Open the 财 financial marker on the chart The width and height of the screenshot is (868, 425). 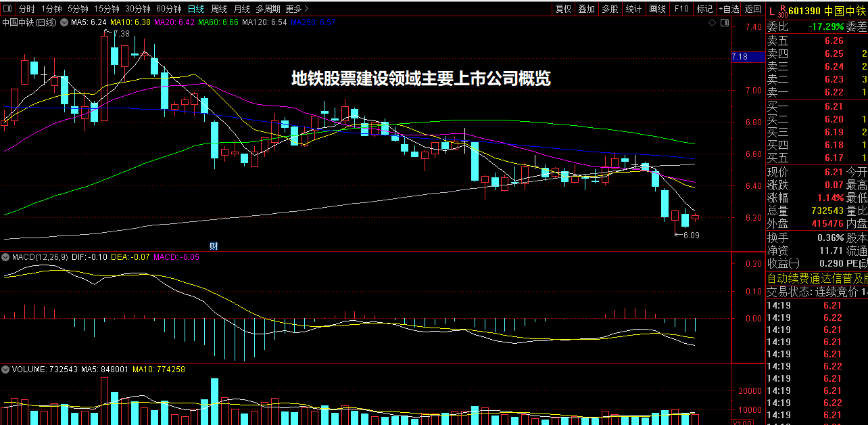coord(213,246)
